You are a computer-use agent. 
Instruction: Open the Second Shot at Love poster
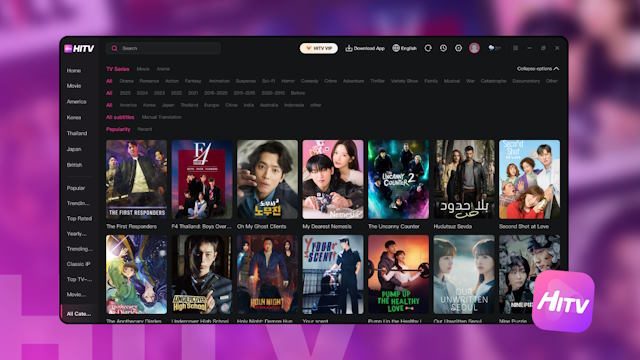click(x=529, y=180)
